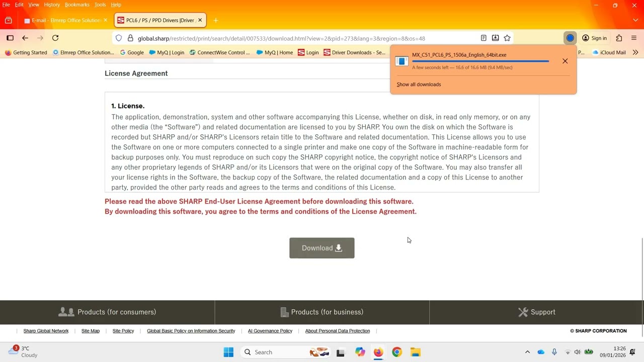Click the download progress bar
The height and width of the screenshot is (362, 644).
click(x=480, y=61)
